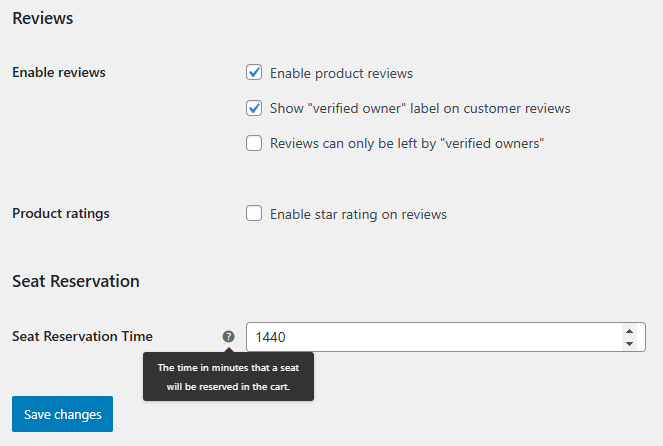This screenshot has height=446, width=663.
Task: Increase seat reservation time with up arrow
Action: point(628,331)
